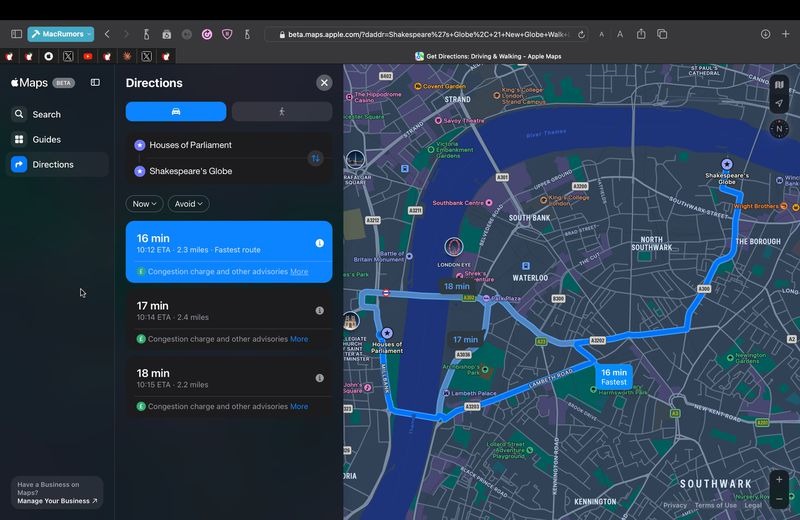800x520 pixels.
Task: Open the Now departure time dropdown
Action: click(x=144, y=204)
